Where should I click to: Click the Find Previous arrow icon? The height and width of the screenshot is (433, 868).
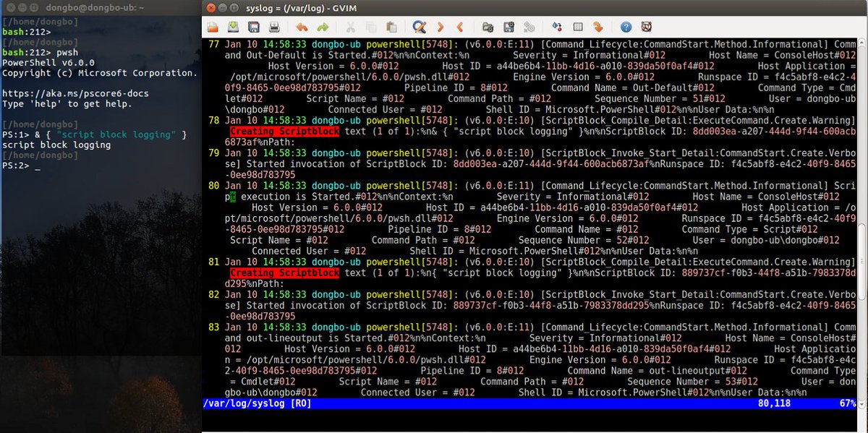[x=460, y=27]
